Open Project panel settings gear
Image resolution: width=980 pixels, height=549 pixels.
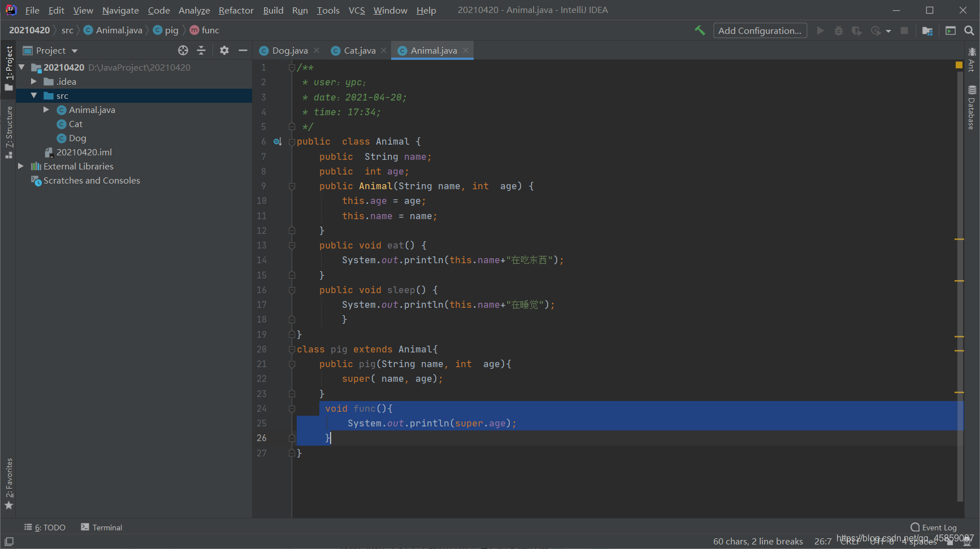click(224, 50)
